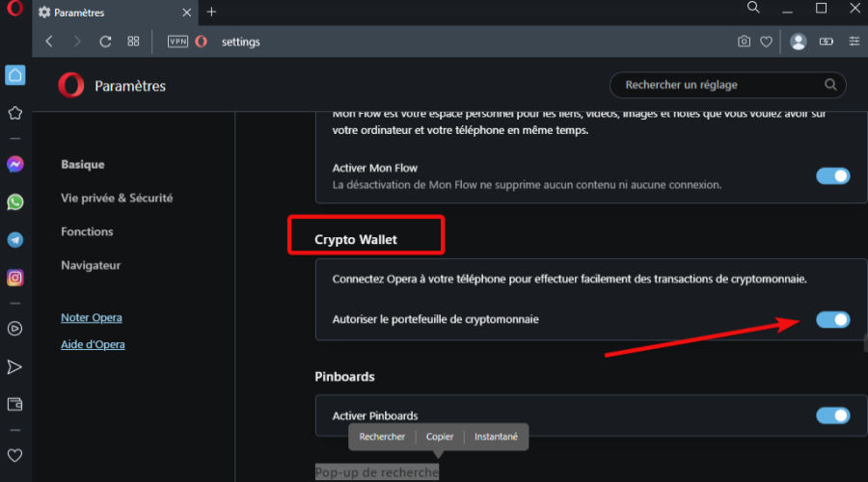Reload the settings page
Viewport: 868px width, 482px height.
tap(105, 41)
